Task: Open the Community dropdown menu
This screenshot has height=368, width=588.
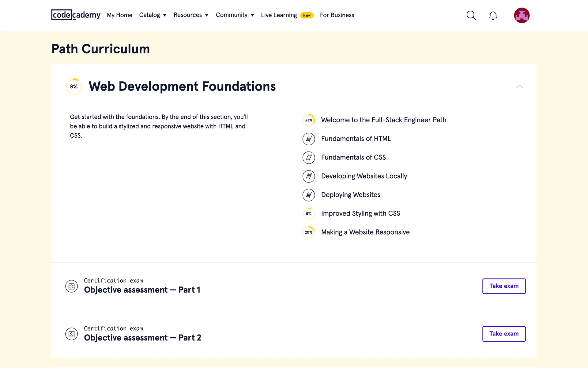Action: [235, 15]
